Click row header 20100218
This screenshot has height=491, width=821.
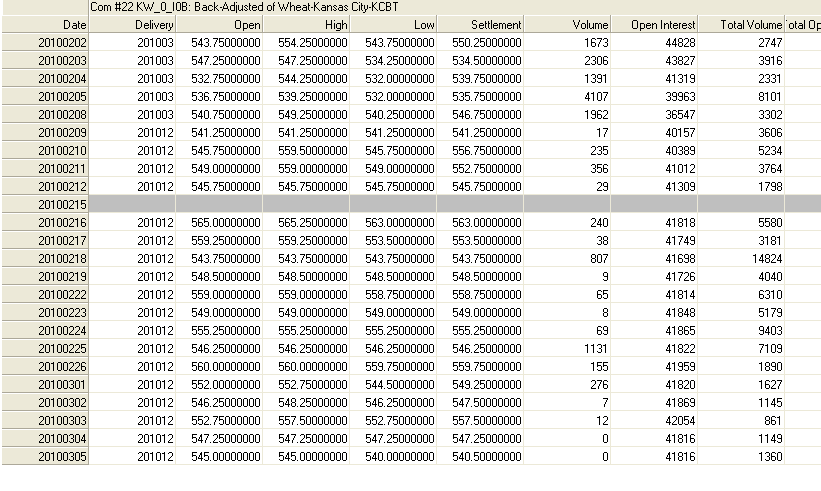coord(45,257)
